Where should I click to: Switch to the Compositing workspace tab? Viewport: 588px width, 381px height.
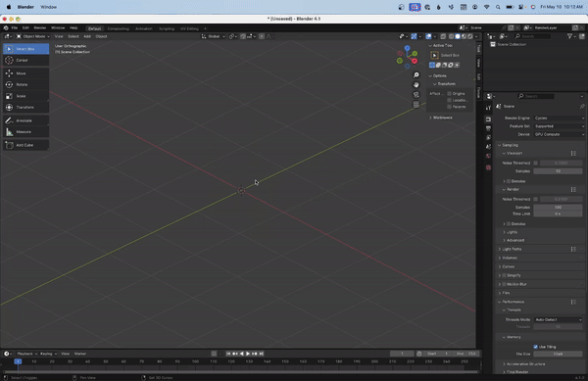click(119, 28)
